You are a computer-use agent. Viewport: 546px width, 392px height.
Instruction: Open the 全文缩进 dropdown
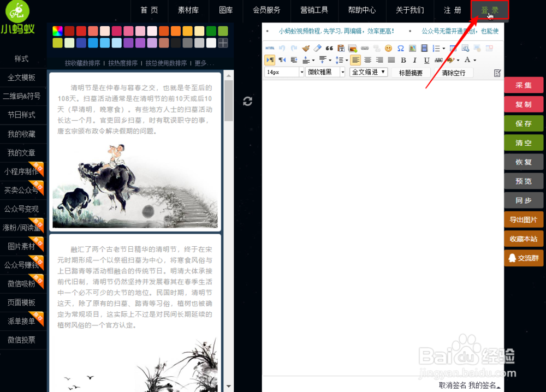368,72
